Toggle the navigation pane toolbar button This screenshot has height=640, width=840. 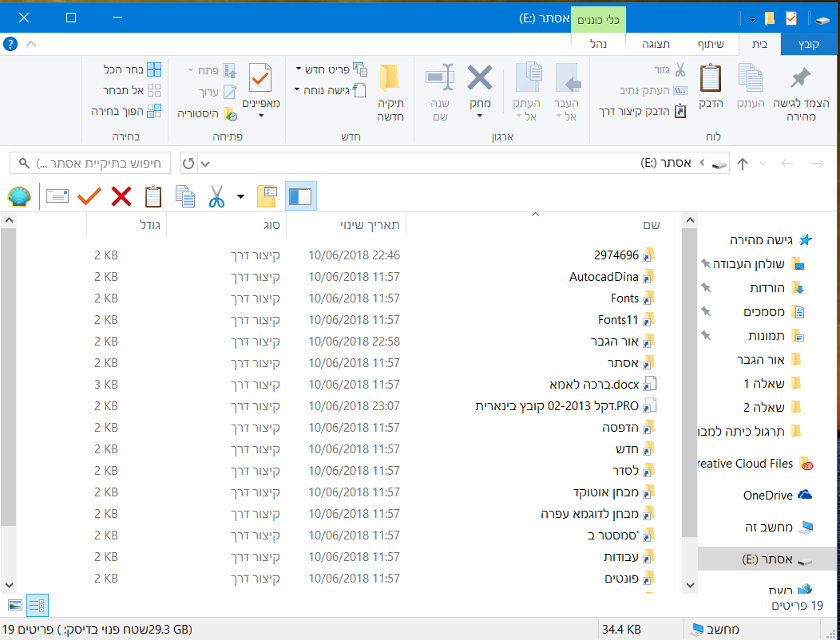300,196
